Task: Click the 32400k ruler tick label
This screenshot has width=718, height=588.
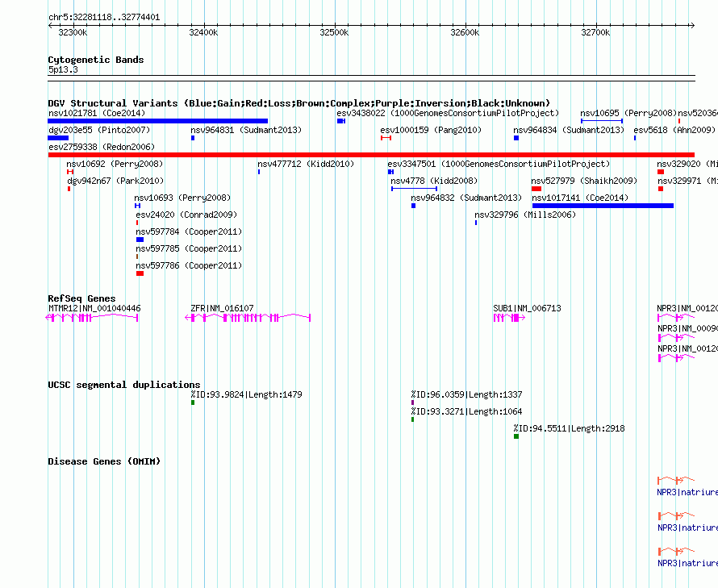Action: 204,32
